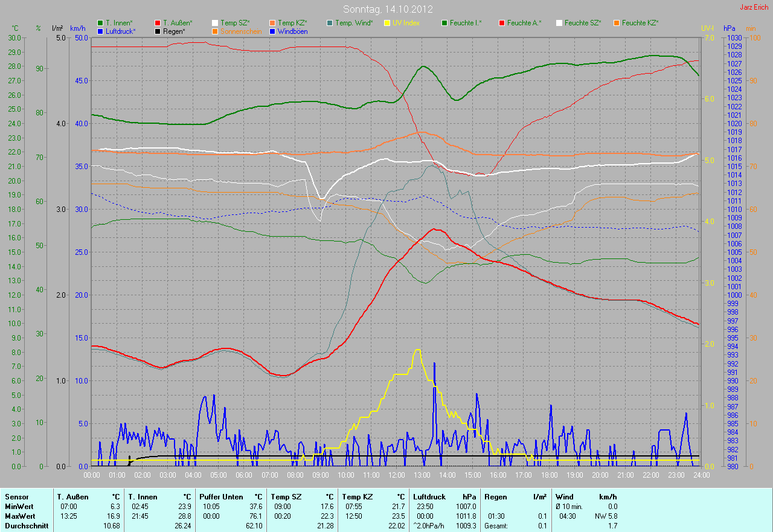Screen dimensions: 773x532
Task: Click the Luftdruck average 1009.3
Action: point(466,526)
